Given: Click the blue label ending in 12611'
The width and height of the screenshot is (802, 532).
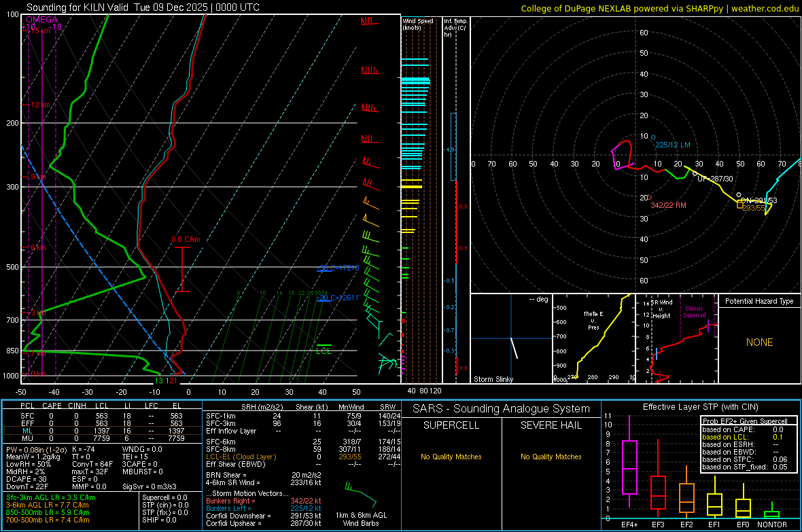Looking at the screenshot, I should tap(338, 298).
